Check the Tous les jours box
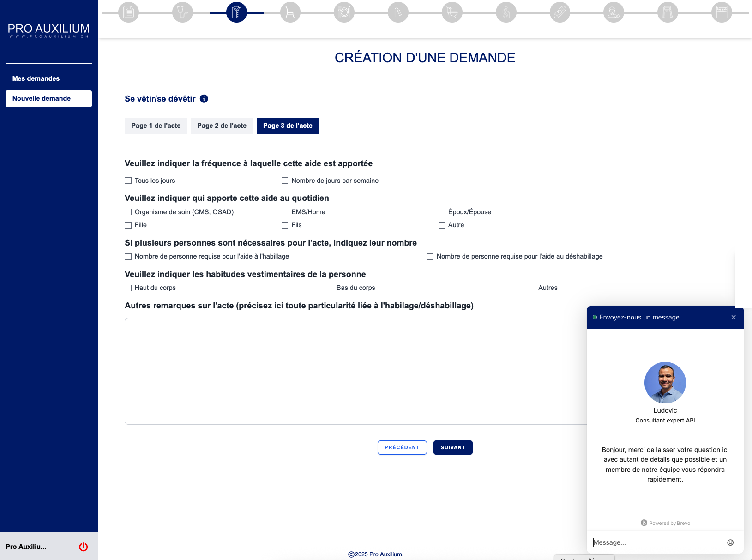This screenshot has height=560, width=752. 128,181
